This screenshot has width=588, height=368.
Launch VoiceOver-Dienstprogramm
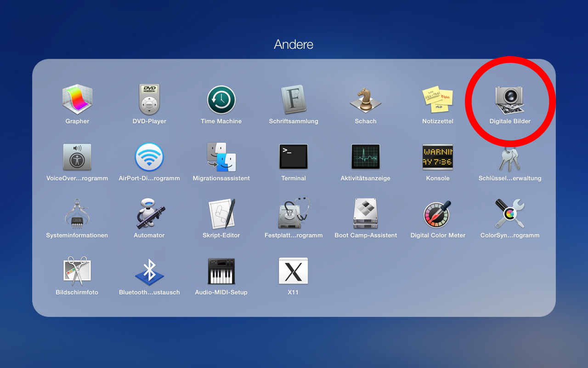coord(77,157)
